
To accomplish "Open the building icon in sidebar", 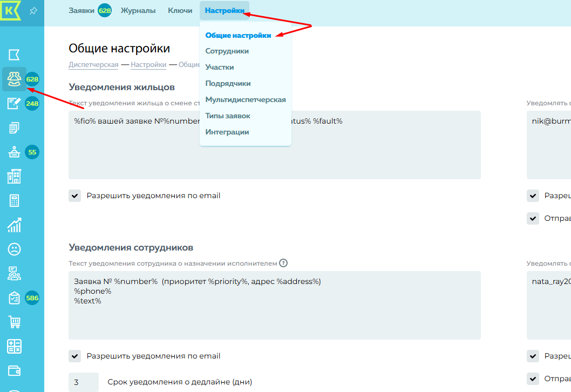I will coord(14,176).
